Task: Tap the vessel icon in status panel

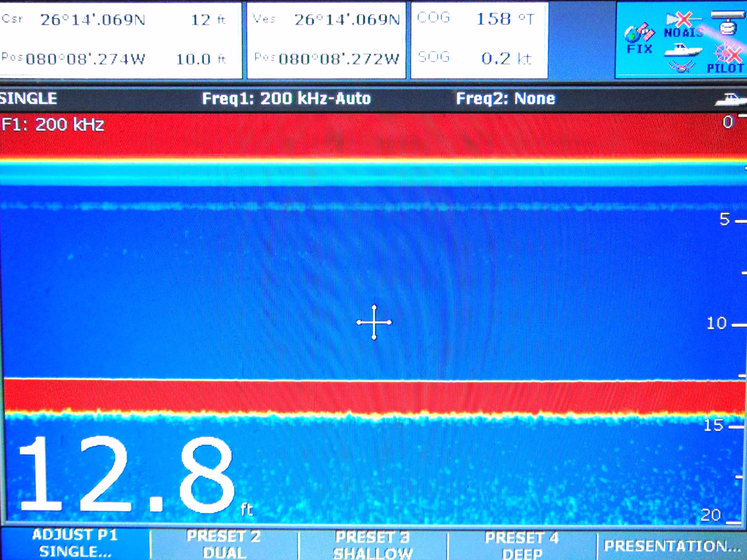Action: (x=682, y=57)
